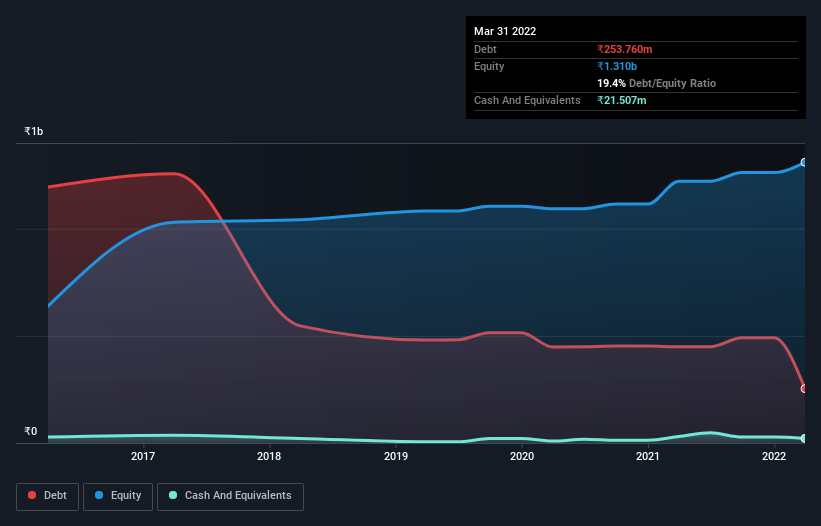Click the Mar 31 2022 tooltip date
The height and width of the screenshot is (526, 821).
505,31
